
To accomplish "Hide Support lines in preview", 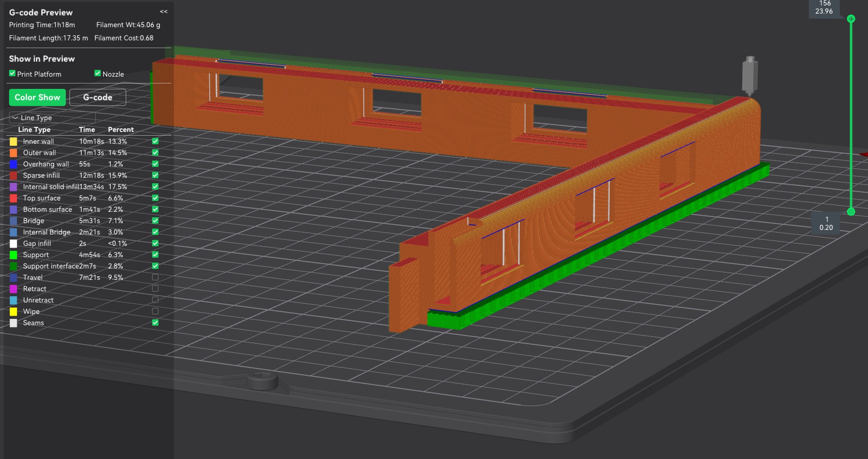I will (x=155, y=254).
